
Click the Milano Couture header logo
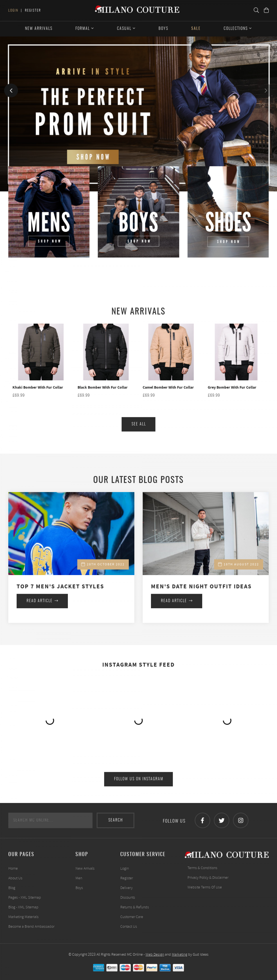pos(137,9)
